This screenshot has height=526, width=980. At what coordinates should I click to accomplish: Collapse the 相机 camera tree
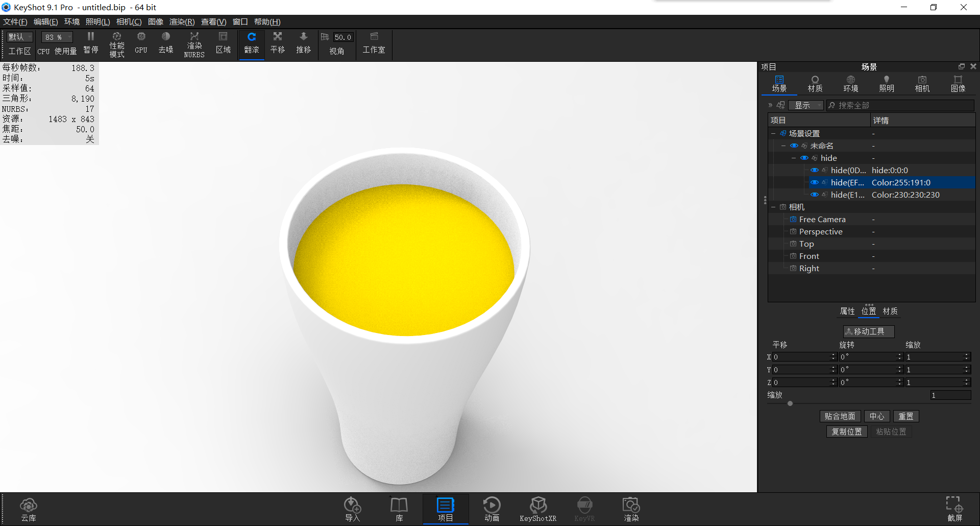[x=773, y=207]
